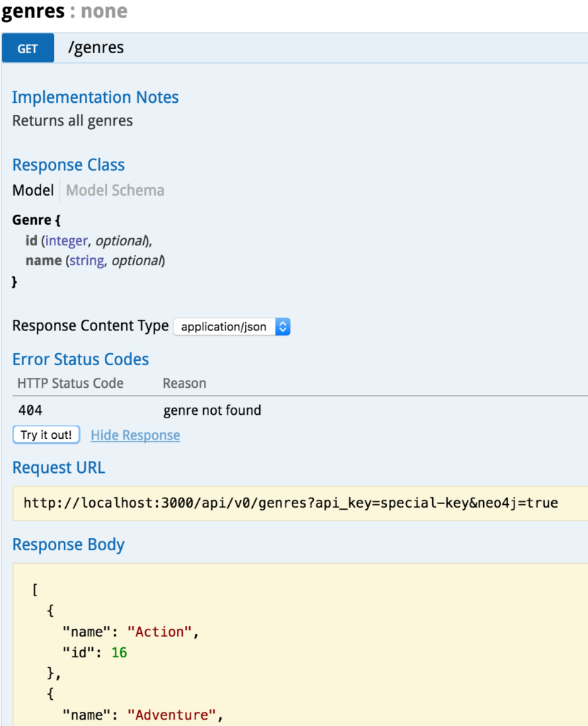Click the GET method badge
The width and height of the screenshot is (588, 726).
coord(27,48)
